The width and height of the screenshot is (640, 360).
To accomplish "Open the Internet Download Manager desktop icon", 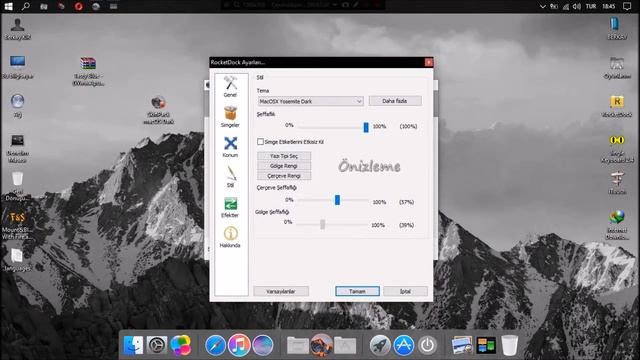I will coord(617,224).
